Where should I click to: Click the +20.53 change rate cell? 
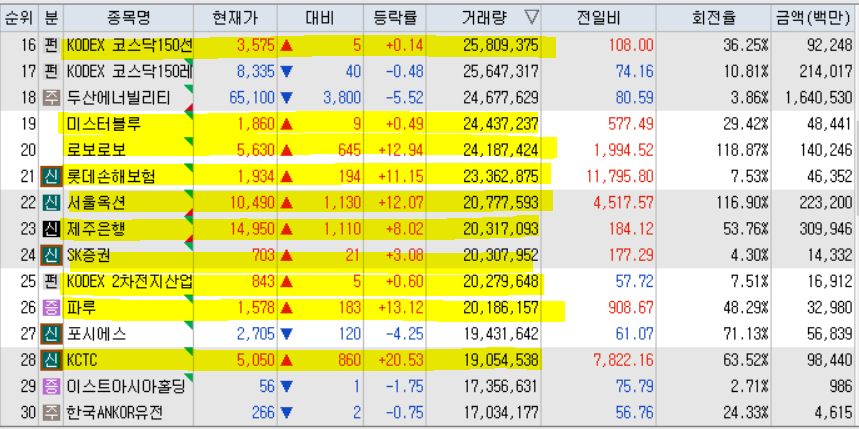400,361
